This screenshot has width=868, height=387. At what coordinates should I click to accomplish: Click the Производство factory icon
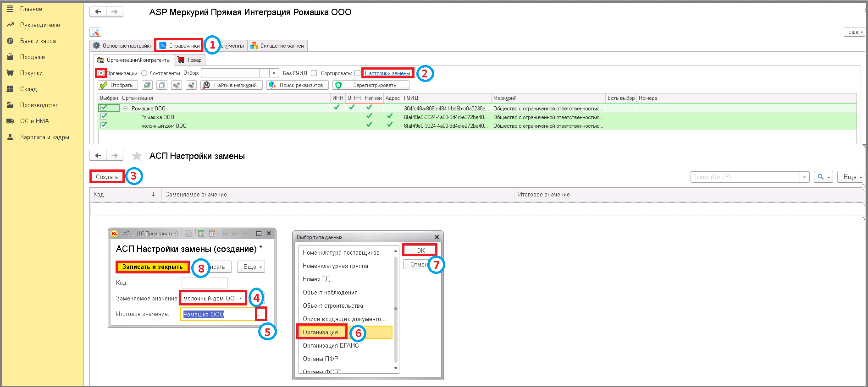pos(10,105)
